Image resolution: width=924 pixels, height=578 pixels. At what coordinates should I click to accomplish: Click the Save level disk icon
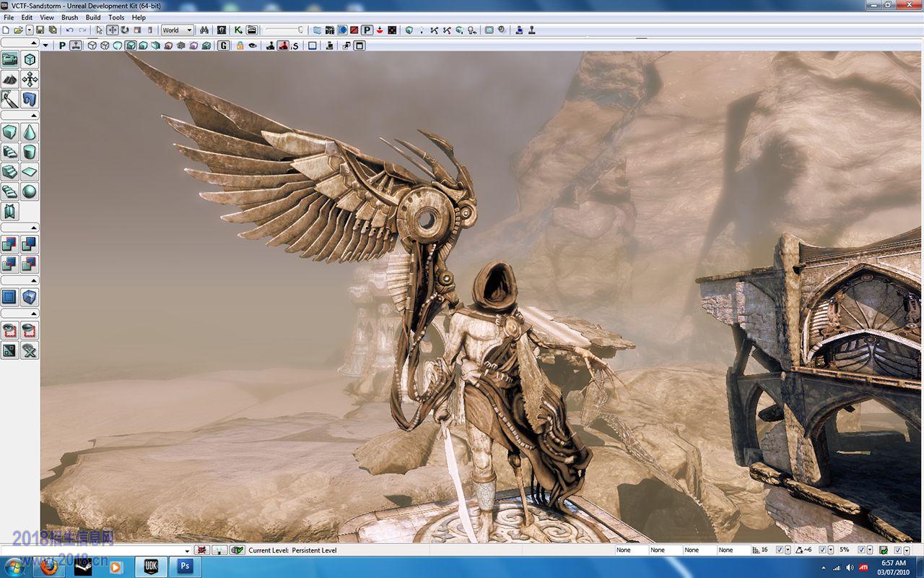(x=40, y=30)
